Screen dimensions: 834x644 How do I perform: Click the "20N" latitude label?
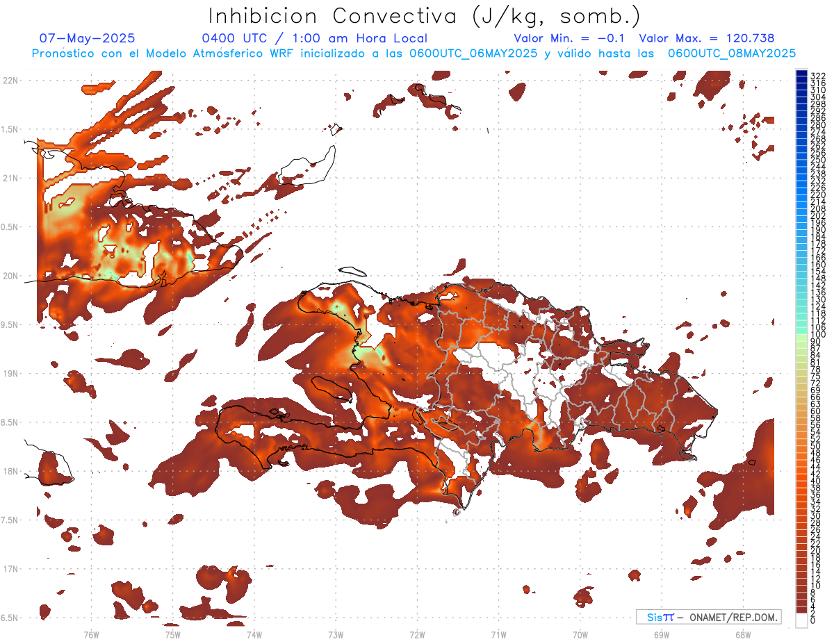(x=10, y=276)
